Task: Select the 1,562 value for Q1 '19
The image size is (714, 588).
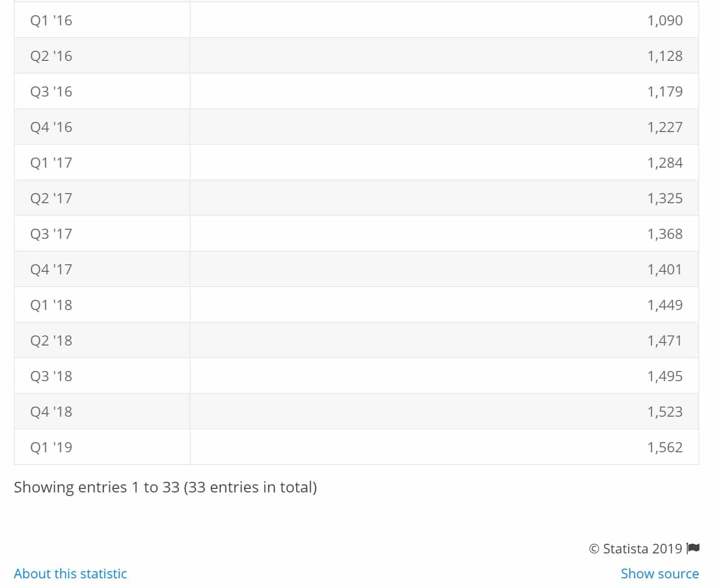Action: coord(665,447)
